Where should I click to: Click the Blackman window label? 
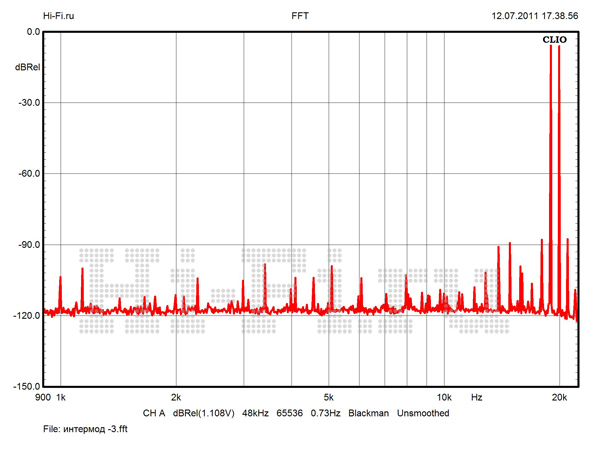(369, 413)
